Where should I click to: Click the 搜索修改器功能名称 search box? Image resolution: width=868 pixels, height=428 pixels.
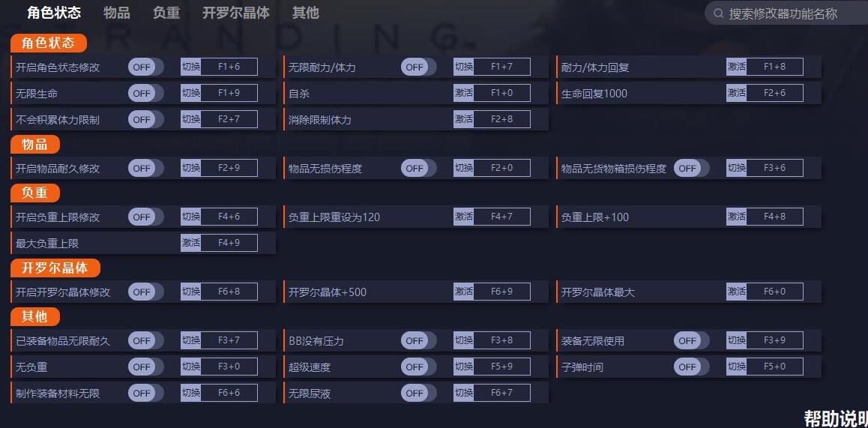786,13
